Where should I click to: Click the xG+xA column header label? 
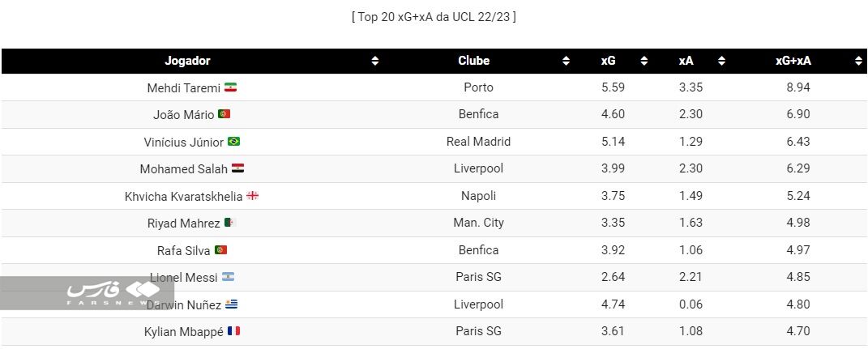click(793, 61)
